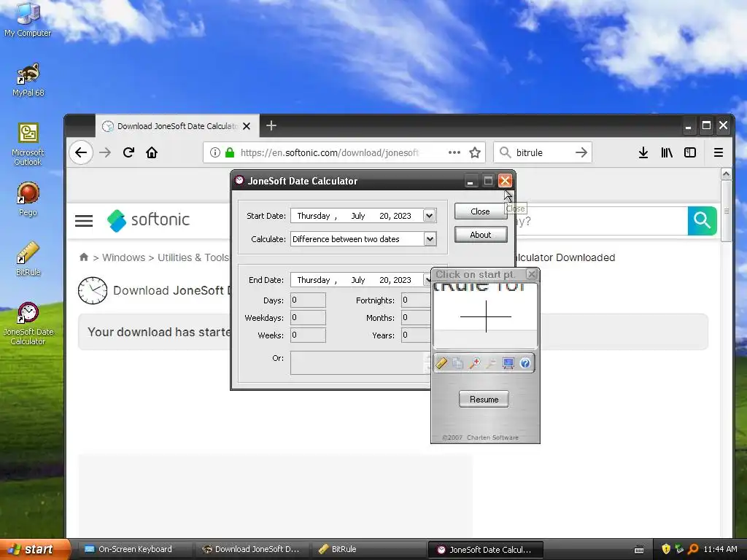Go back in the MyPal browser
This screenshot has height=560, width=747.
[x=81, y=152]
